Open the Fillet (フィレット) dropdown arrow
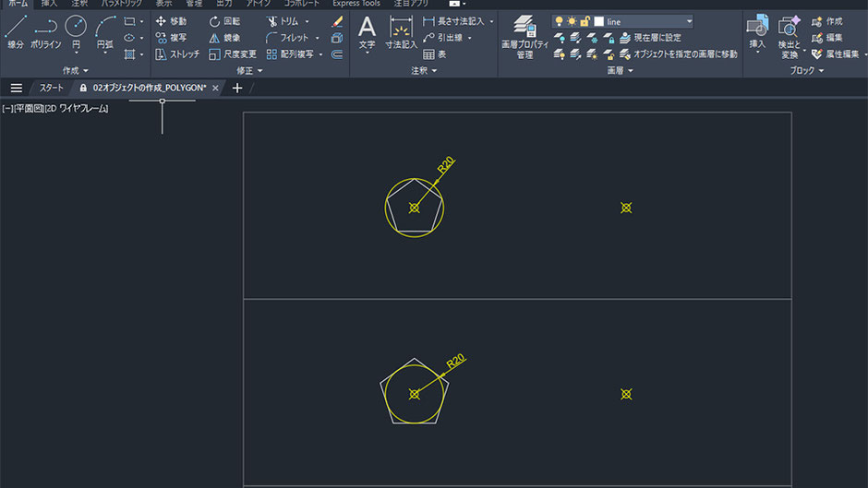This screenshot has height=488, width=868. [x=318, y=38]
